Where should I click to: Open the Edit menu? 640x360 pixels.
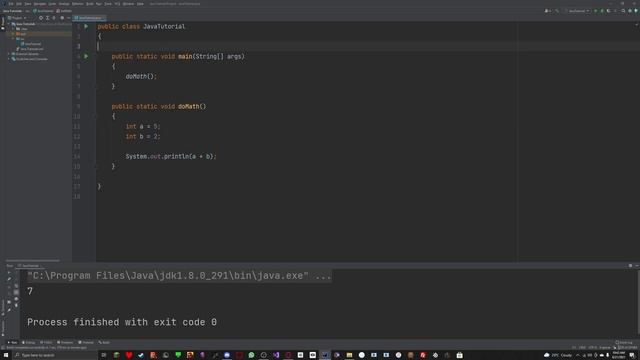tap(19, 4)
